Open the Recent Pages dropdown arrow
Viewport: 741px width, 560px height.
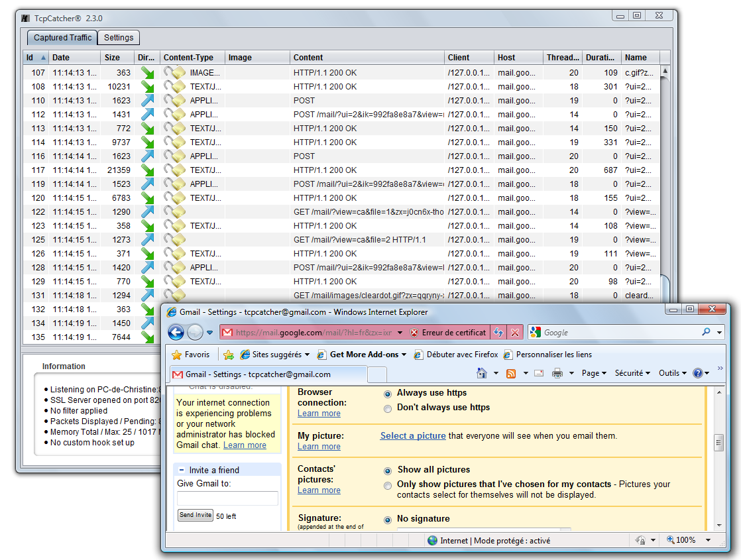(x=210, y=333)
